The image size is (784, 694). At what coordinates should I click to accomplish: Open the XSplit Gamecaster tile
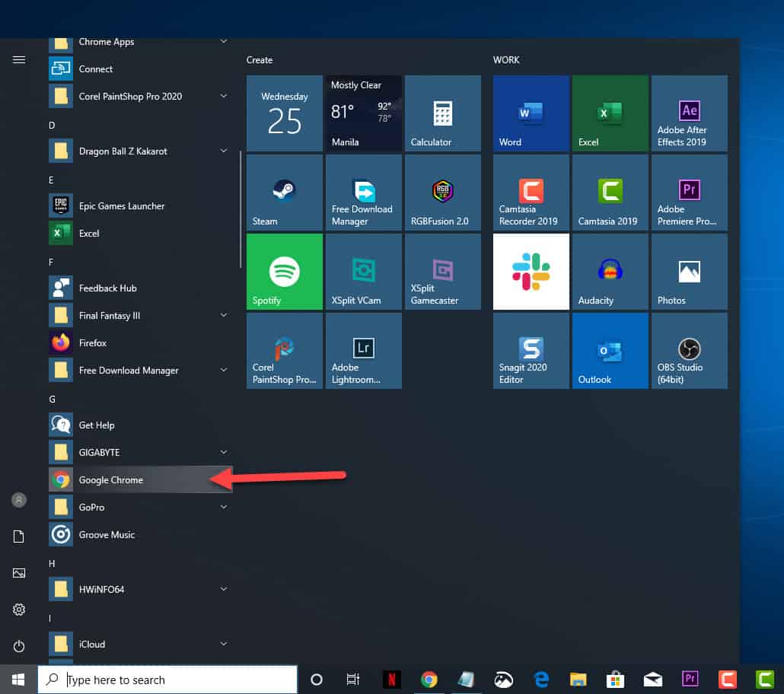tap(442, 272)
